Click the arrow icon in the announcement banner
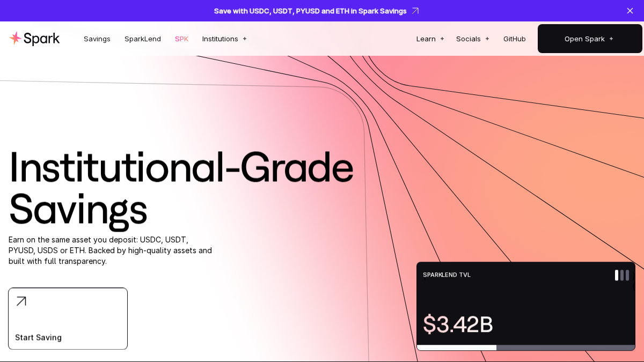The width and height of the screenshot is (644, 362). (x=415, y=11)
